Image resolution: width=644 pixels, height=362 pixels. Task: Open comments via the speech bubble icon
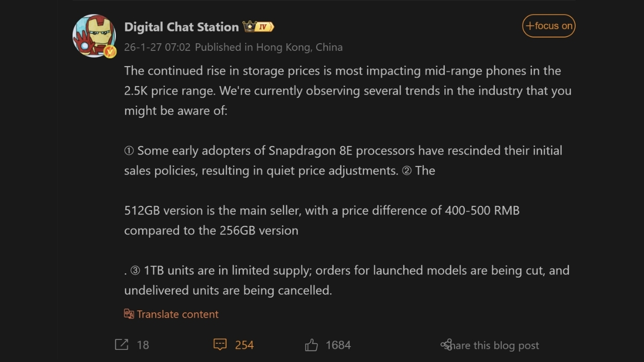[220, 345]
